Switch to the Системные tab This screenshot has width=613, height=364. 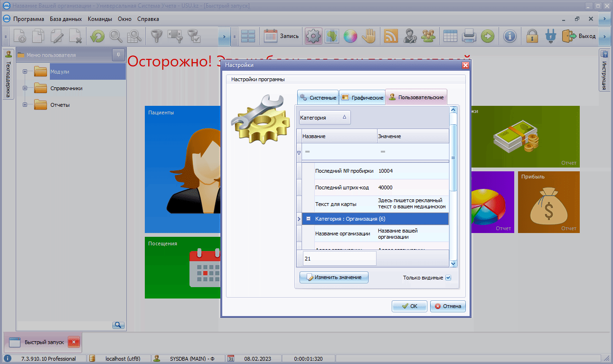point(318,97)
